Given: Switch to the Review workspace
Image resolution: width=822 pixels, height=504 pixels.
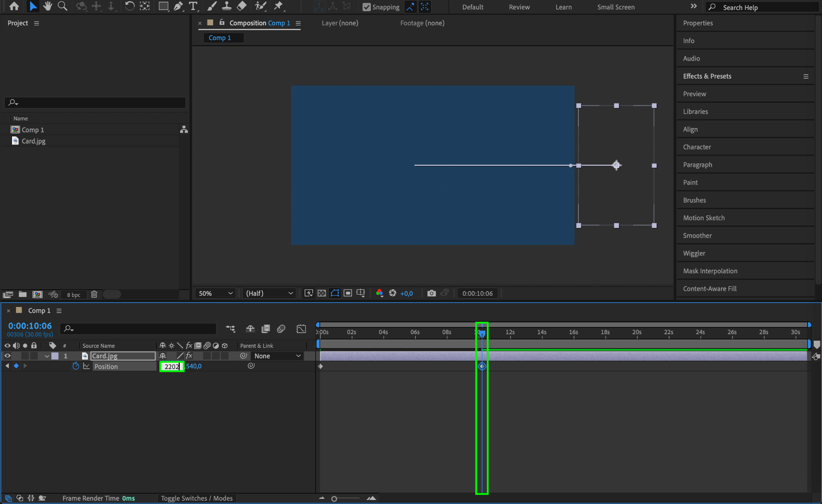Looking at the screenshot, I should click(519, 7).
